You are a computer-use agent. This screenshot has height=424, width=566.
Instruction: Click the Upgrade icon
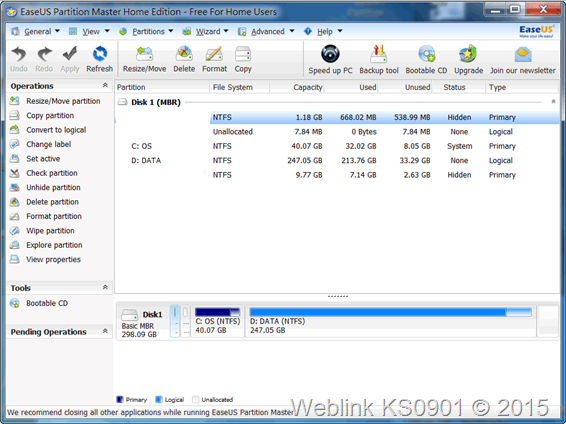click(469, 60)
